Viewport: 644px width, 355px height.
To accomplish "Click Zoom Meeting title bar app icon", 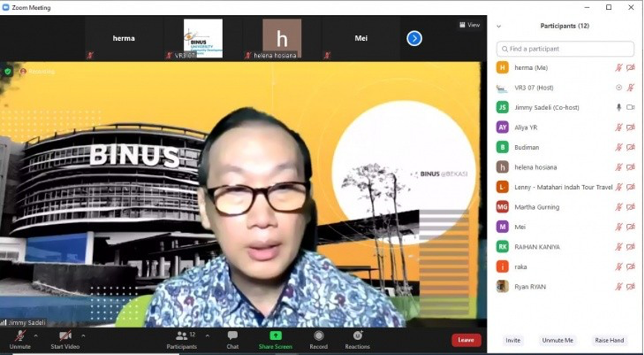I will (x=5, y=7).
